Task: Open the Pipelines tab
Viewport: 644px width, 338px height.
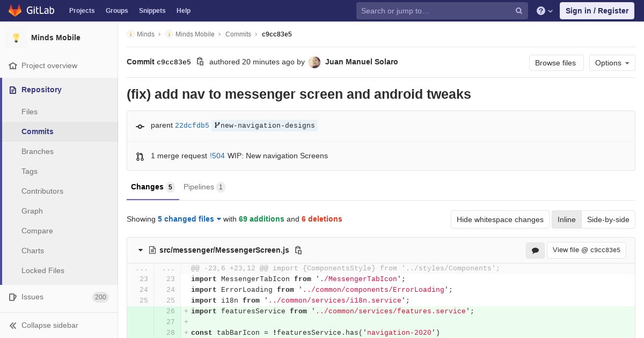Action: (x=204, y=187)
